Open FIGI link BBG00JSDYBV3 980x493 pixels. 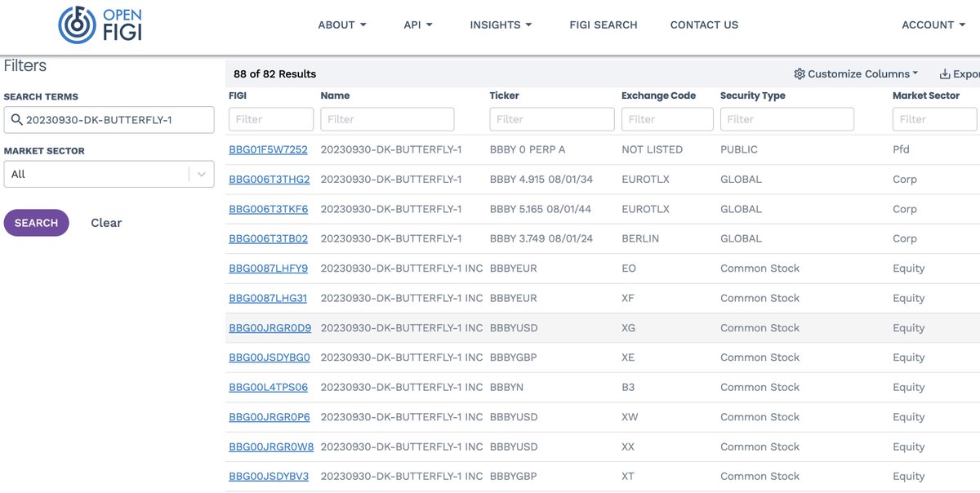(269, 476)
